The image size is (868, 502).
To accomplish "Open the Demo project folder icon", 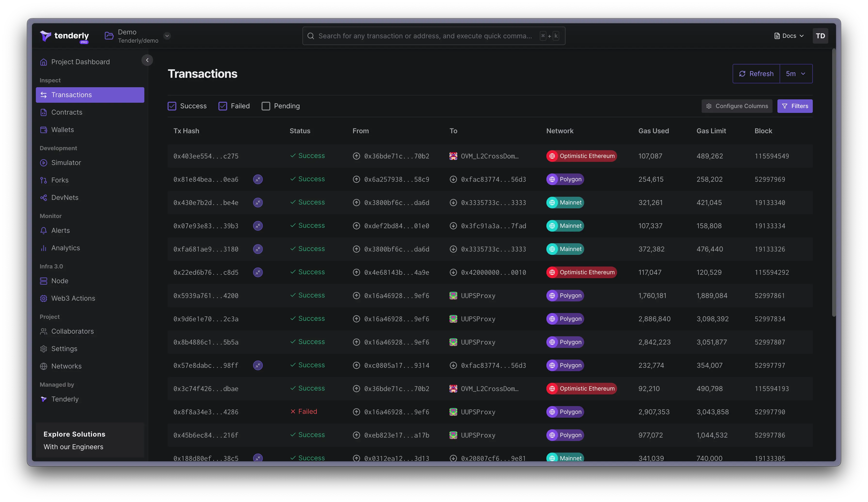I will (x=109, y=36).
